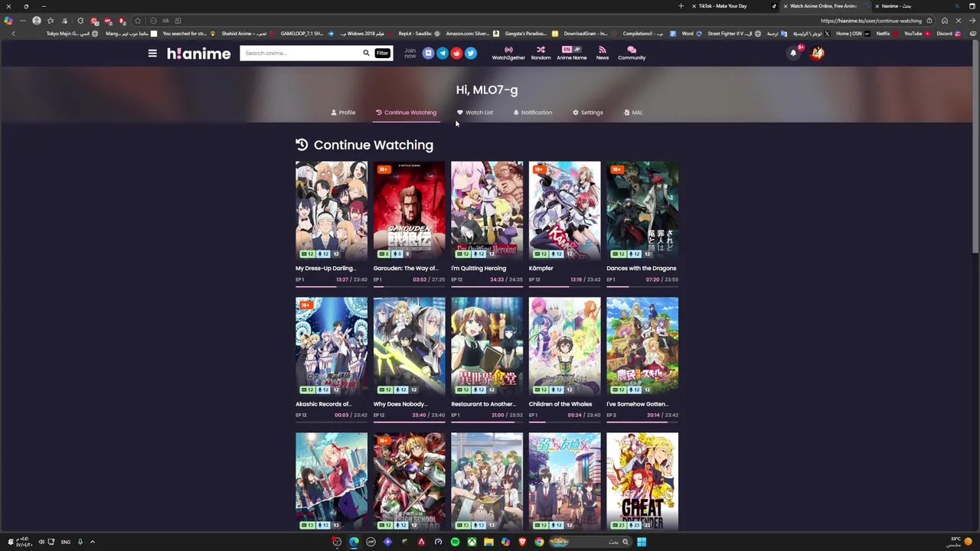Click I'm Quitting Heroing watch progress bar
The image size is (980, 551).
click(487, 286)
